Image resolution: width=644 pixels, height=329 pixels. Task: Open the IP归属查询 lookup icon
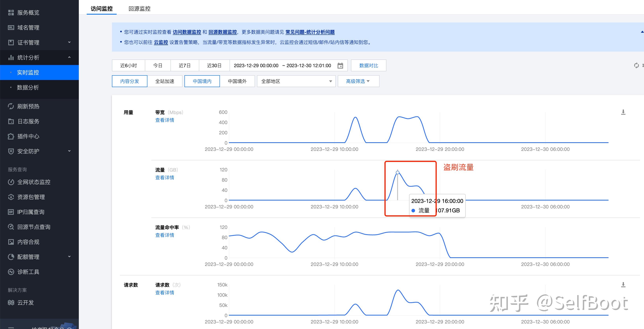[11, 212]
